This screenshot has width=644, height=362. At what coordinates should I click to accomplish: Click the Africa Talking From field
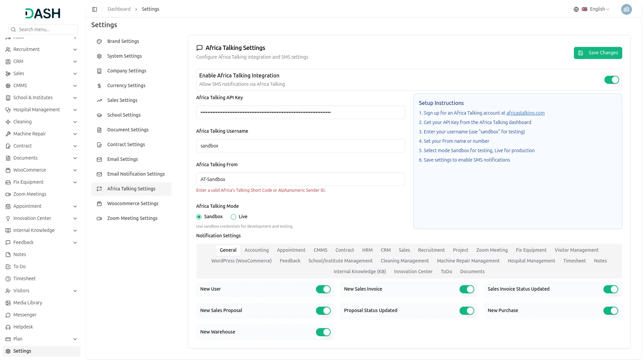[301, 179]
